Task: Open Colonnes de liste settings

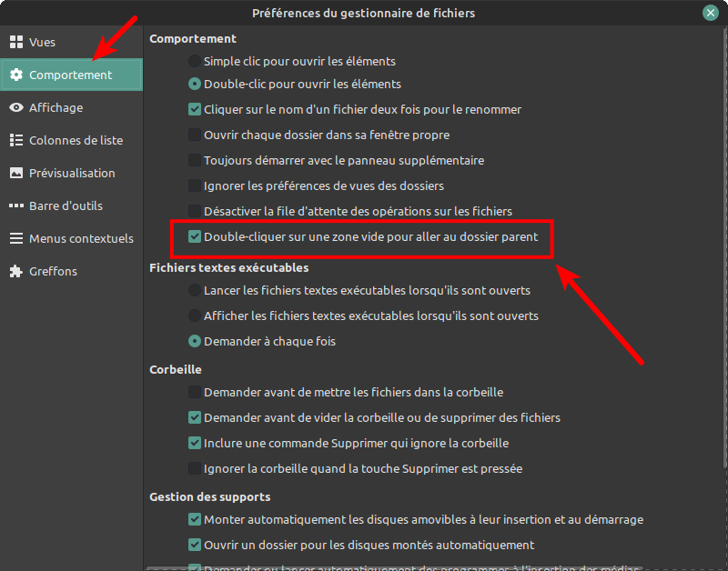Action: 76,140
